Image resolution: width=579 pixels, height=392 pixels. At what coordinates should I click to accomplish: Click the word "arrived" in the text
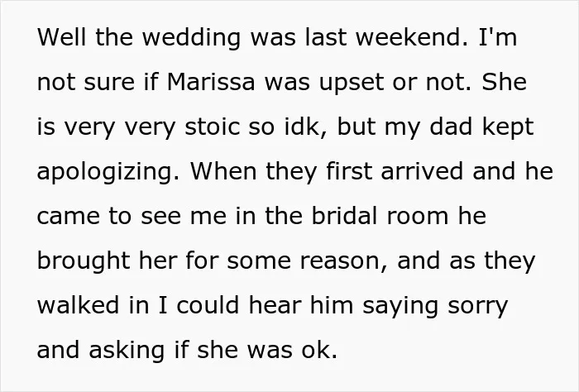tap(422, 171)
